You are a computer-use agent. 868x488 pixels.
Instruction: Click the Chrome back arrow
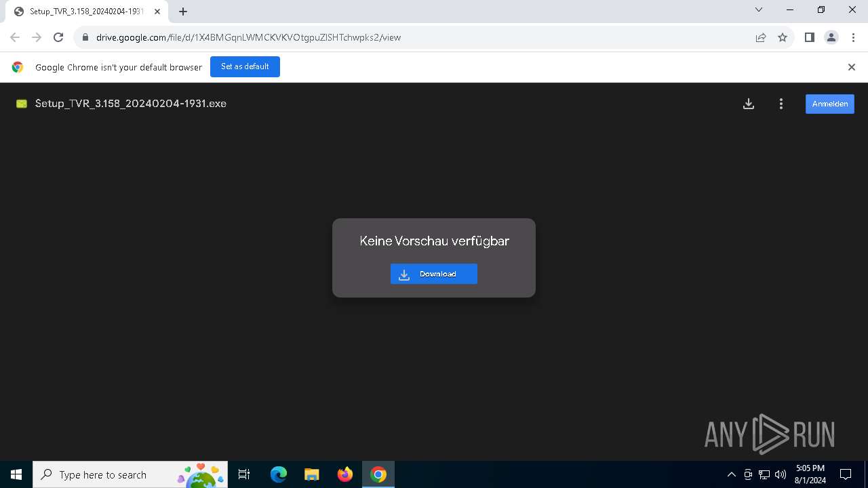tap(15, 37)
